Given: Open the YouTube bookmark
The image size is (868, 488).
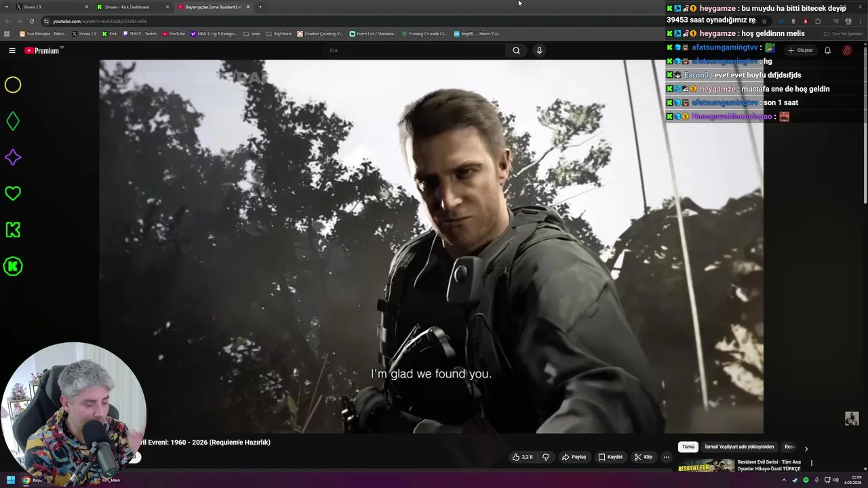Looking at the screenshot, I should [x=174, y=33].
